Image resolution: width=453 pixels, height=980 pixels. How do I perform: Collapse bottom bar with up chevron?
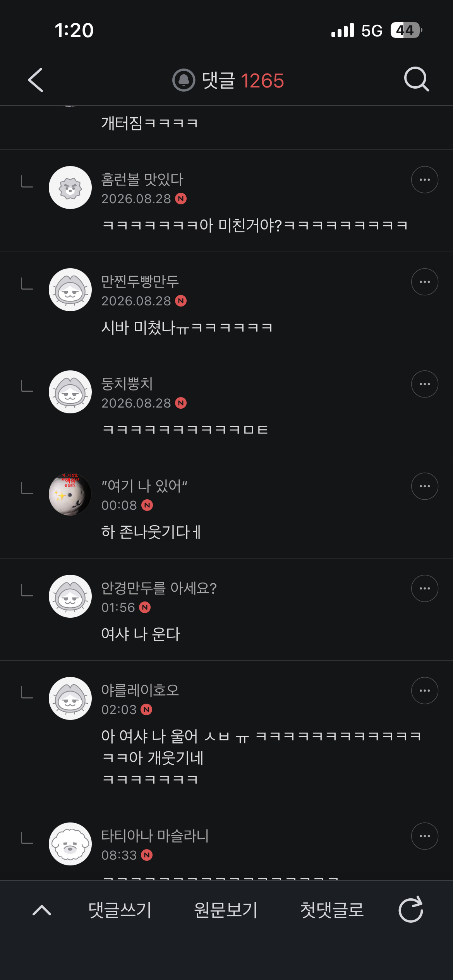tap(42, 910)
